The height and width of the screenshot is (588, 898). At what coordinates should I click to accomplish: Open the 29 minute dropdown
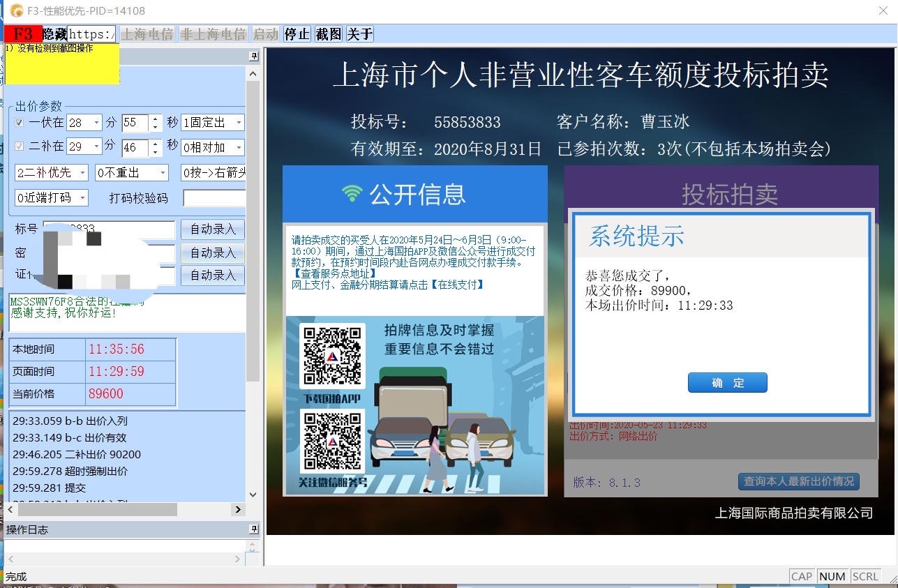tap(96, 147)
